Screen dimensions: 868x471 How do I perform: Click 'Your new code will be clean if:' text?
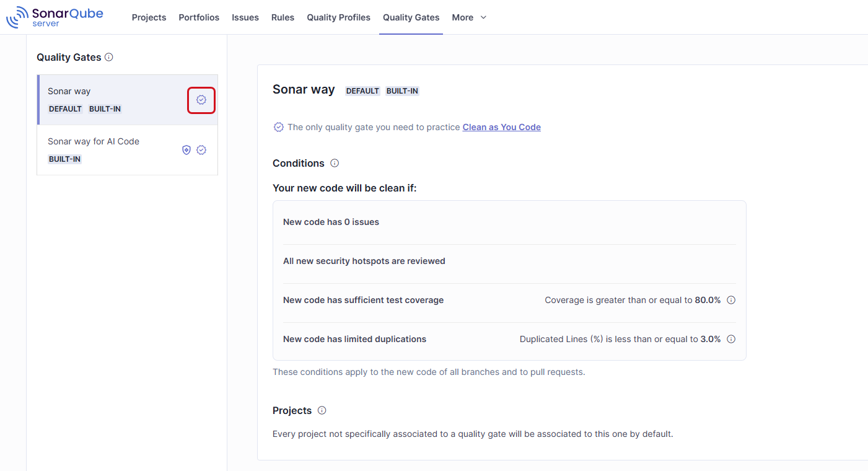pyautogui.click(x=344, y=188)
